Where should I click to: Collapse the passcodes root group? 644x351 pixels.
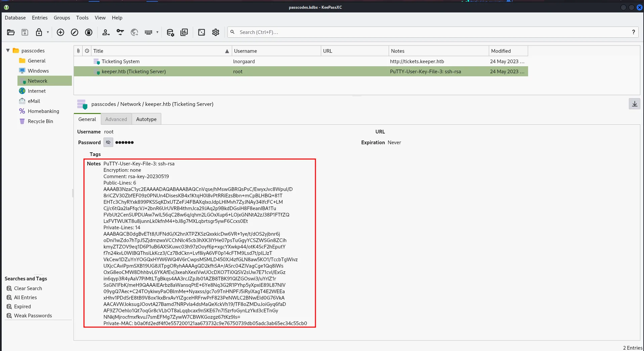(x=8, y=50)
